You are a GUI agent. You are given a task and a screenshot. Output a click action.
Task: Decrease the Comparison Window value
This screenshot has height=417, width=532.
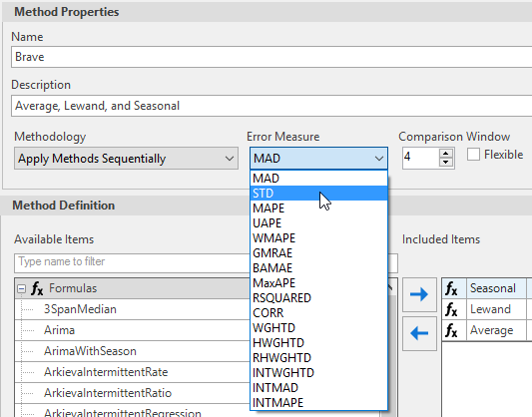pyautogui.click(x=445, y=162)
